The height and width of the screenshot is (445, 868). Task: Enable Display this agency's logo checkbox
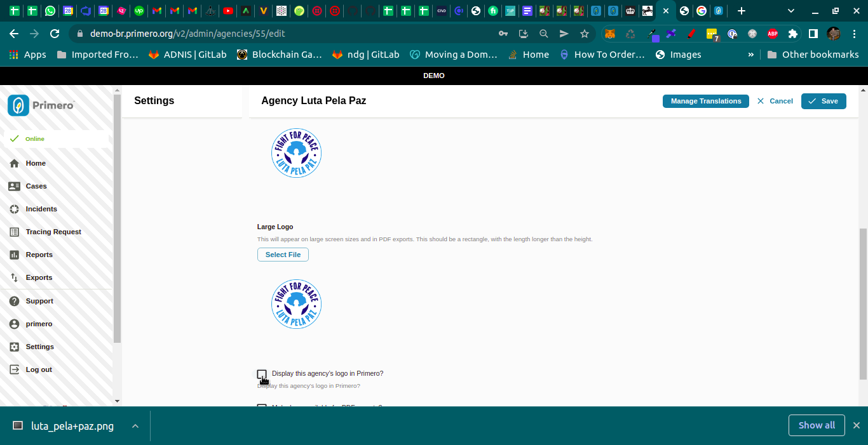click(262, 374)
